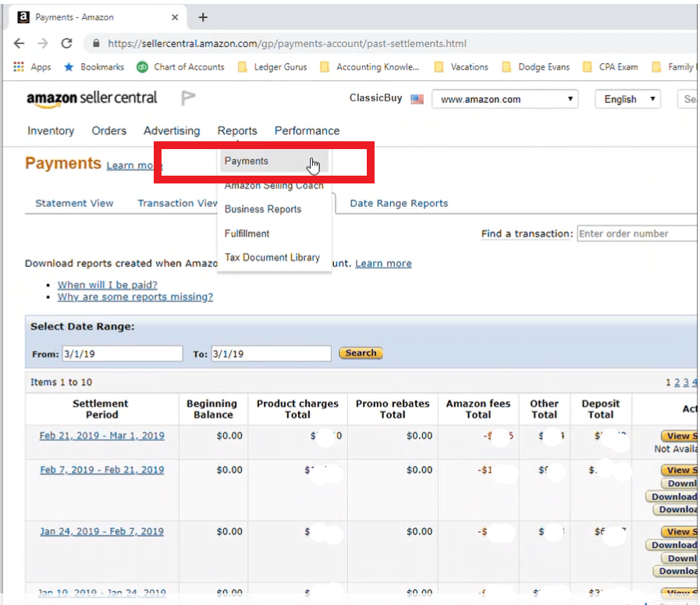Click the yellow Search button
Viewport: 700px width, 605px height.
[361, 353]
